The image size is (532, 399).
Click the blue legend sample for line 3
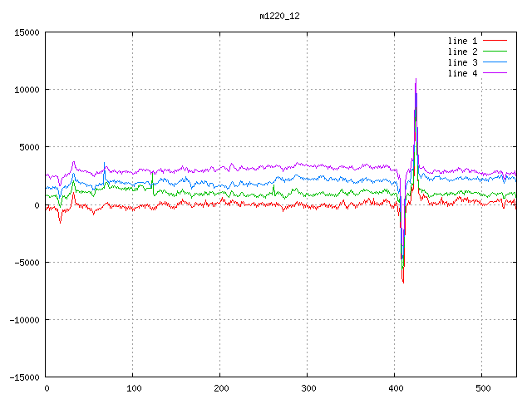(495, 62)
